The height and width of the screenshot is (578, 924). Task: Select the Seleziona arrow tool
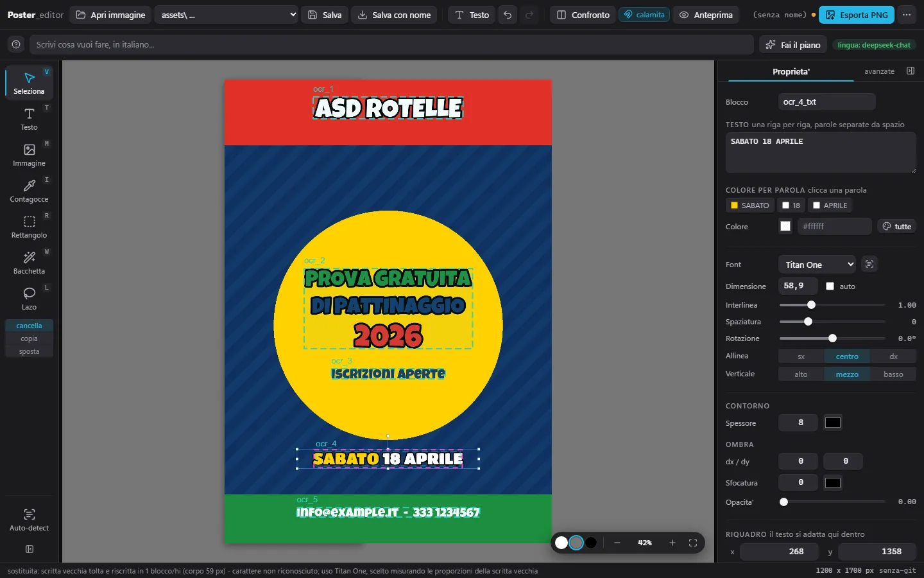click(x=29, y=83)
